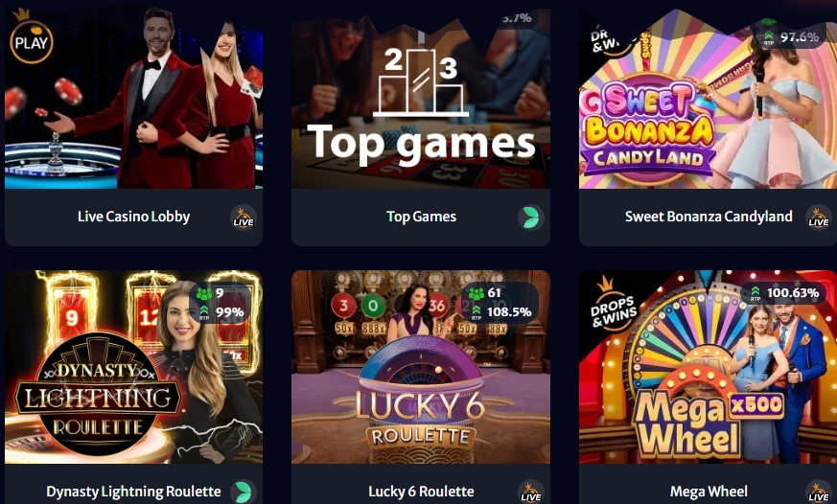The image size is (837, 504).
Task: Open the Top Games title link
Action: pos(421,217)
